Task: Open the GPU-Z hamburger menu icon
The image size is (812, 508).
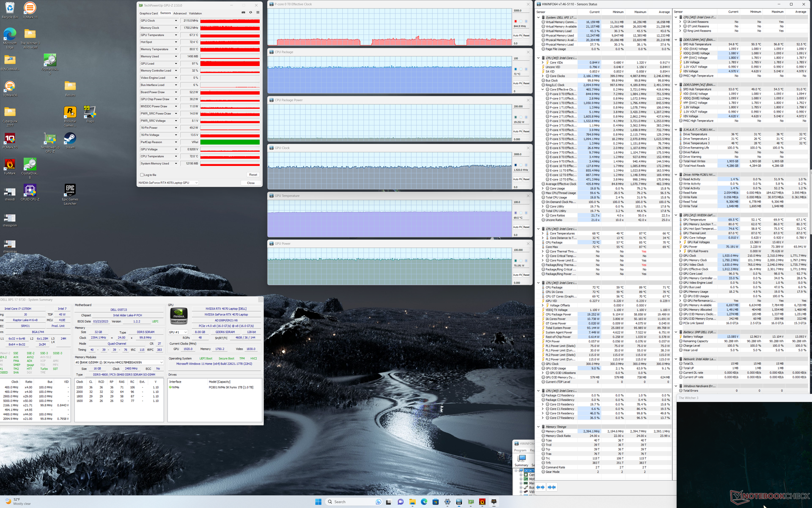Action: click(x=258, y=12)
